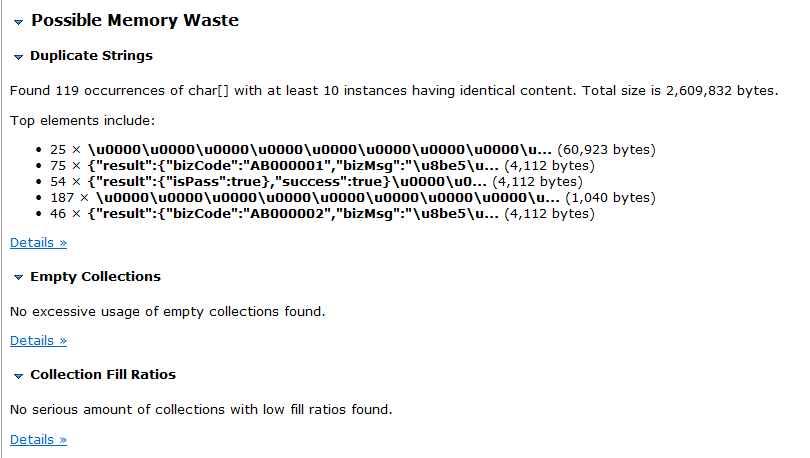The image size is (810, 458).
Task: Open Details link under Duplicate Strings
Action: point(38,243)
